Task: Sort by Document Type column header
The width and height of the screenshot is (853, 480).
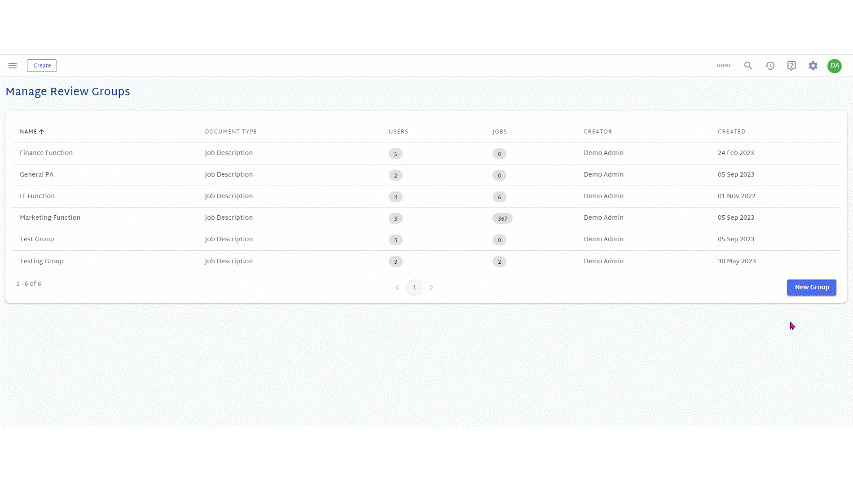Action: click(231, 132)
